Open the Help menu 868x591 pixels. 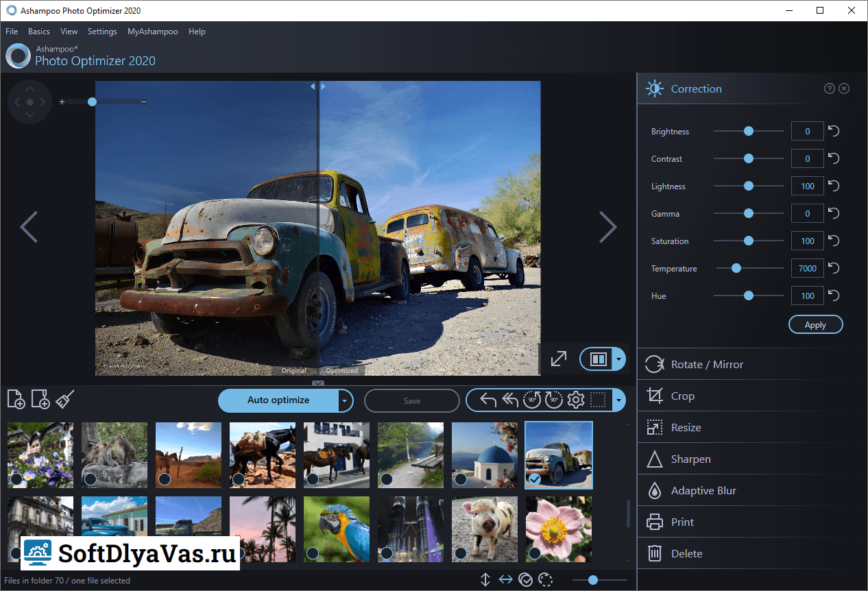197,32
